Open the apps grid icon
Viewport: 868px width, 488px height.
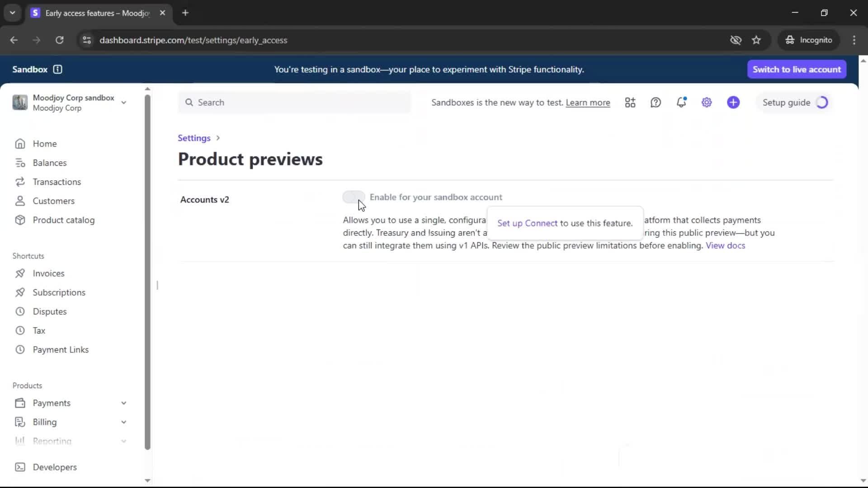point(630,103)
